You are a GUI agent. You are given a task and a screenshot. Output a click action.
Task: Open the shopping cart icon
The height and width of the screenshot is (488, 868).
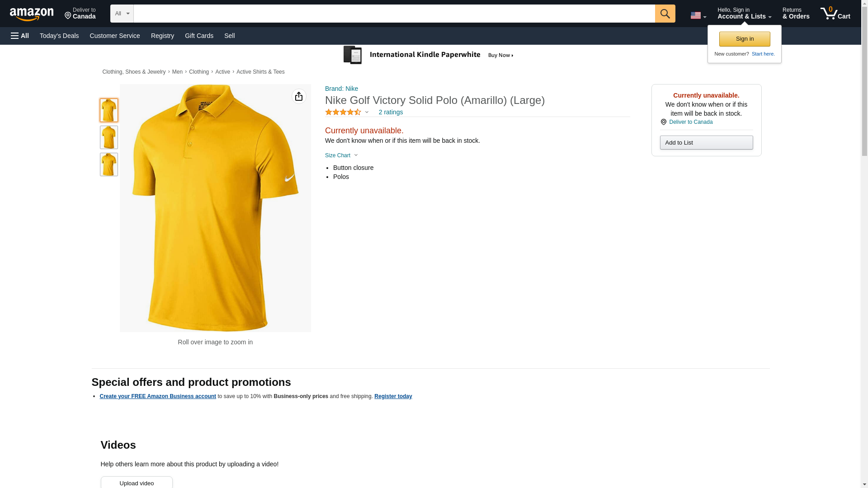pos(835,14)
